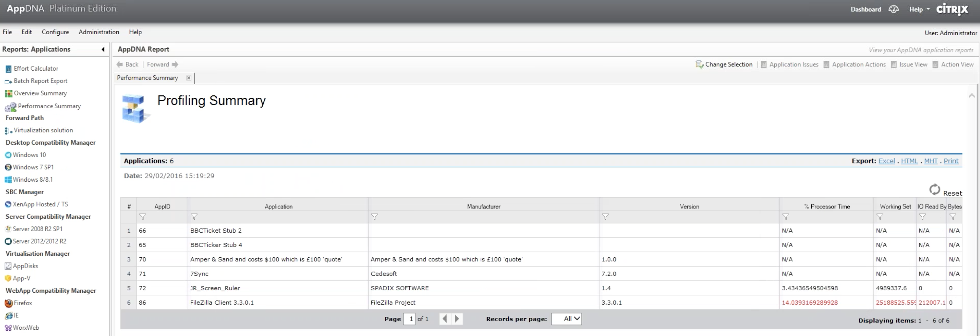Open the Help menu in menu bar
Viewport: 980px width, 336px height.
click(x=135, y=32)
